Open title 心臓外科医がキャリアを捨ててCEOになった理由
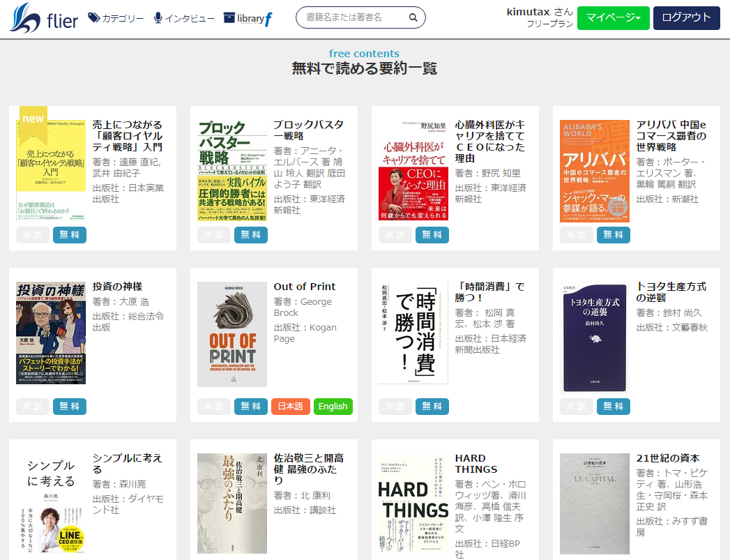The image size is (730, 560). 489,142
